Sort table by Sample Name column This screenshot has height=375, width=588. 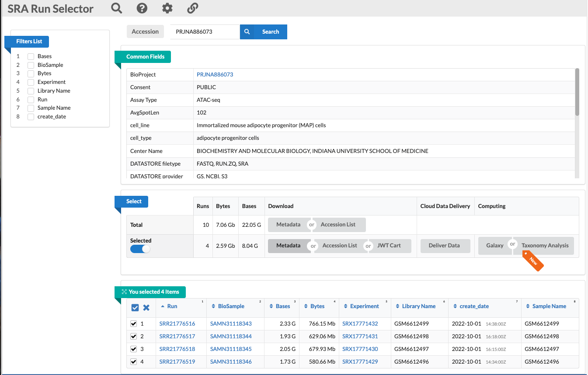(x=546, y=306)
